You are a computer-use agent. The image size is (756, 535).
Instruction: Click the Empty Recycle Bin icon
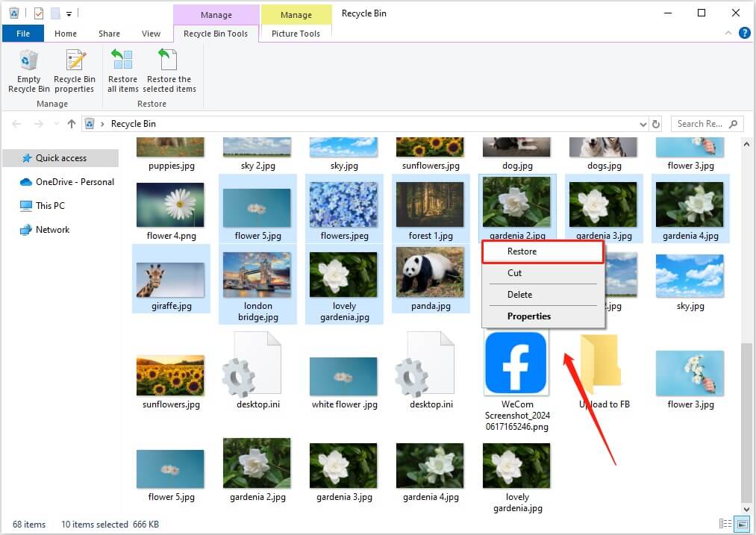[29, 71]
